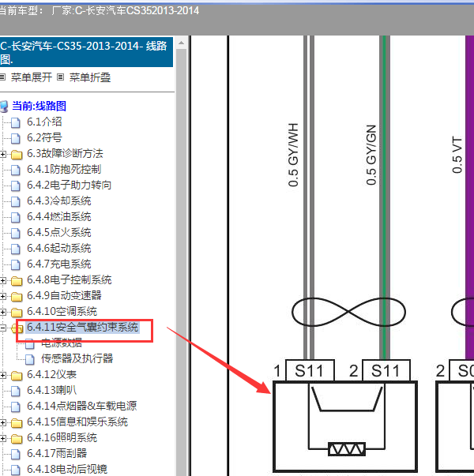Collapse the 6.4.11安全气囊约束系统 tree node
This screenshot has width=474, height=476.
(x=2, y=328)
